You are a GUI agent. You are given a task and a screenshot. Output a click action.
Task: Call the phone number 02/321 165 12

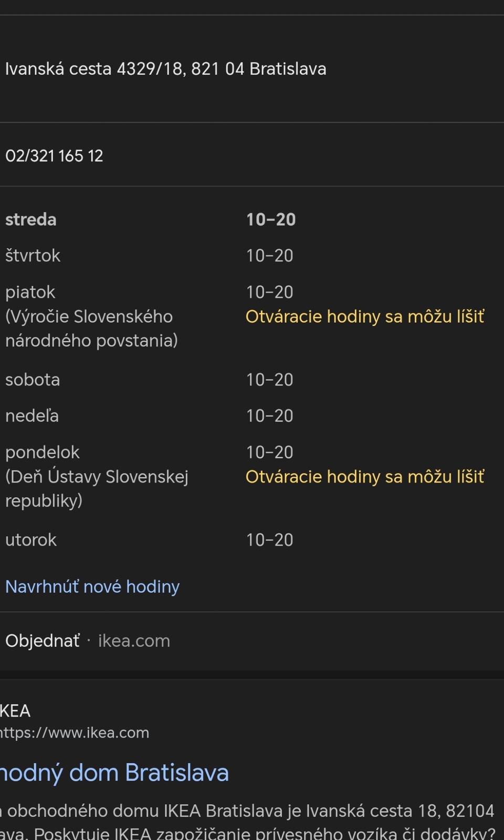click(x=54, y=156)
